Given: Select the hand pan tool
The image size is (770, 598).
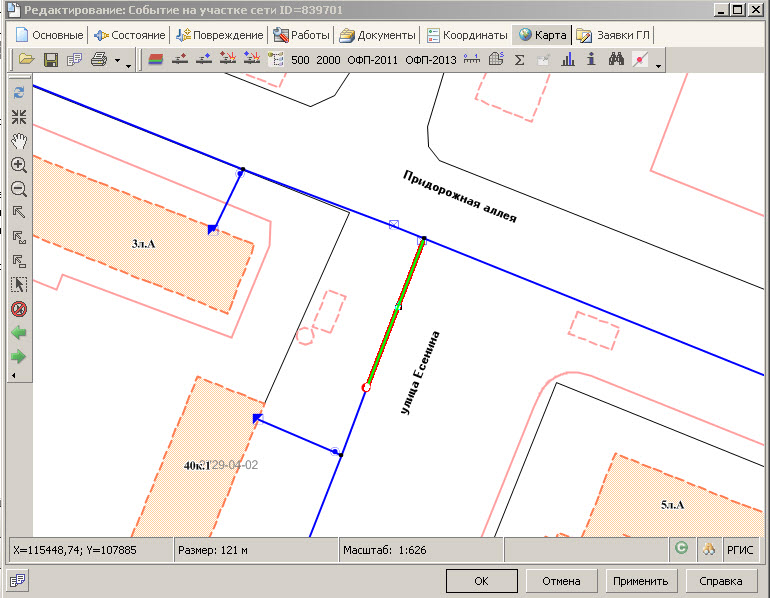Looking at the screenshot, I should click(x=18, y=141).
